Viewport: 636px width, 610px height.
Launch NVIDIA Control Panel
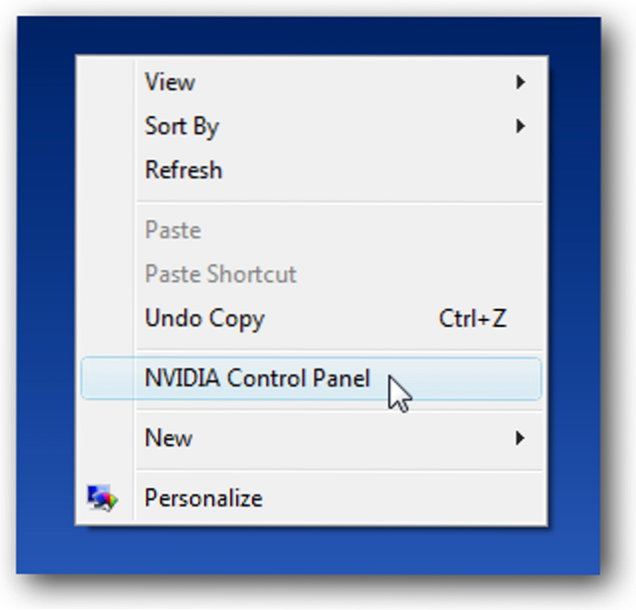click(257, 379)
